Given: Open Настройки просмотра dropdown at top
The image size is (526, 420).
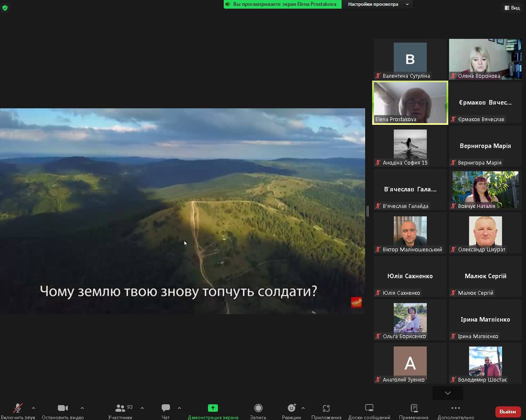Looking at the screenshot, I should [x=378, y=4].
